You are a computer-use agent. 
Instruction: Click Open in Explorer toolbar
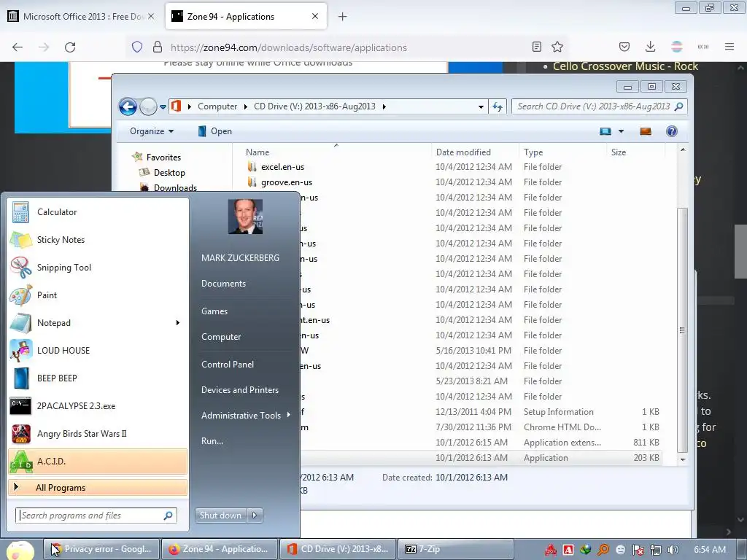coord(215,131)
